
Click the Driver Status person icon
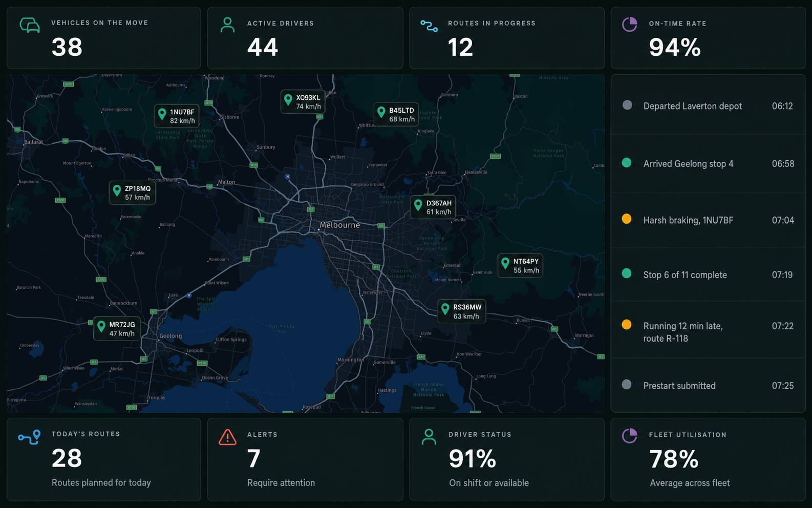coord(429,436)
